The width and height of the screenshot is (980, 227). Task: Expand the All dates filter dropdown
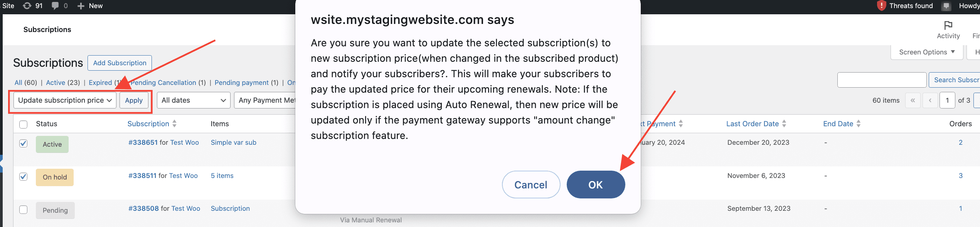point(193,100)
